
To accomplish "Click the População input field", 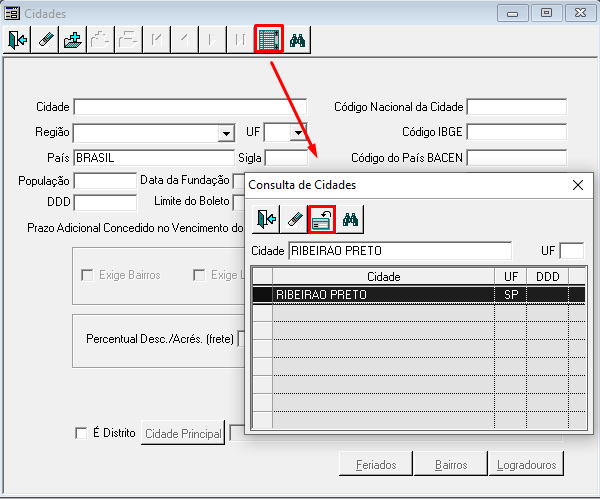I will pyautogui.click(x=105, y=181).
